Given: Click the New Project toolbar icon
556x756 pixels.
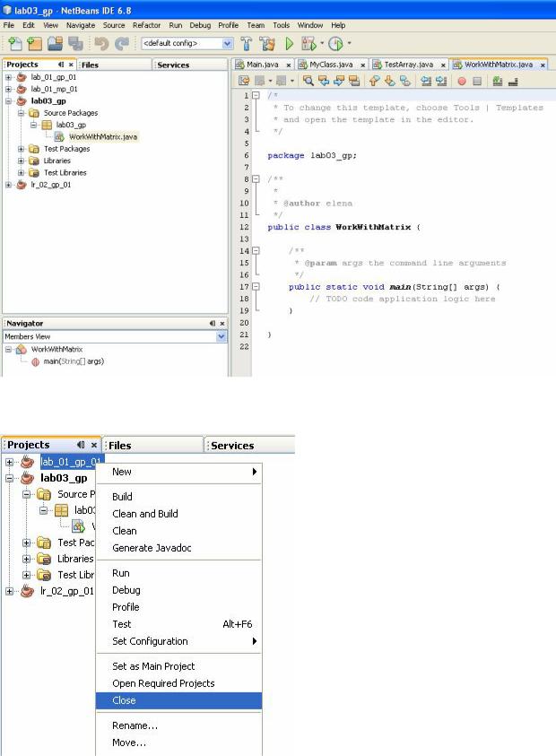Looking at the screenshot, I should (x=35, y=44).
